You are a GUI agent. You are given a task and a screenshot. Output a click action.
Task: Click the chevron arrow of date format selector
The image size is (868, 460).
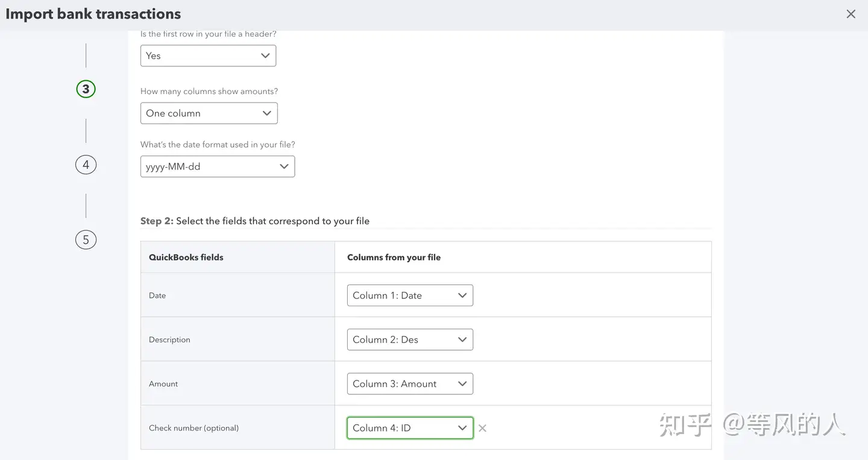[284, 167]
